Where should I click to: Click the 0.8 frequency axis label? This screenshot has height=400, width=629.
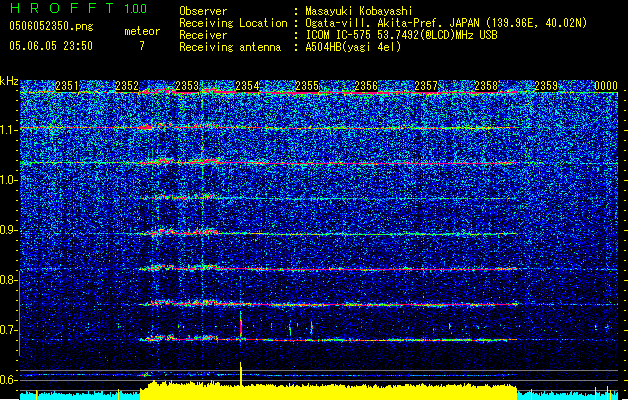9,280
